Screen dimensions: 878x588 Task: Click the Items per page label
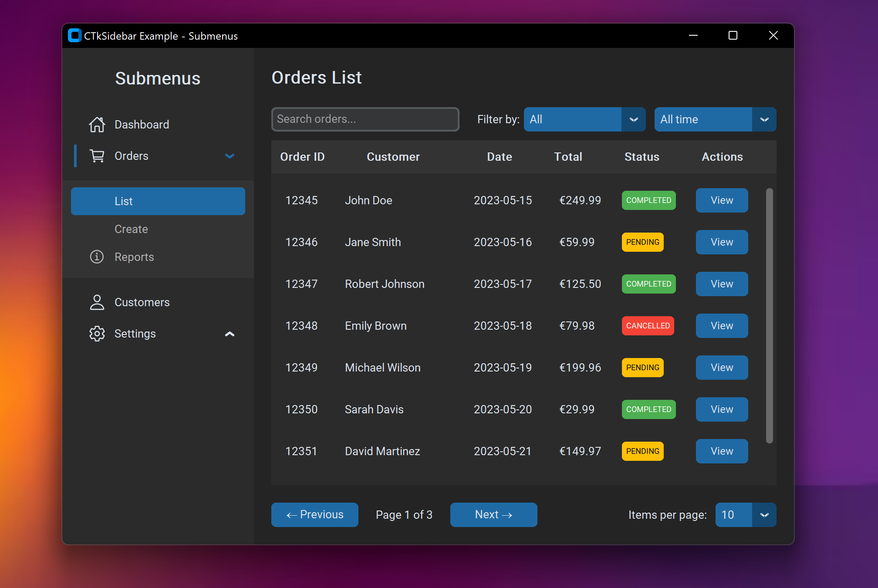668,515
